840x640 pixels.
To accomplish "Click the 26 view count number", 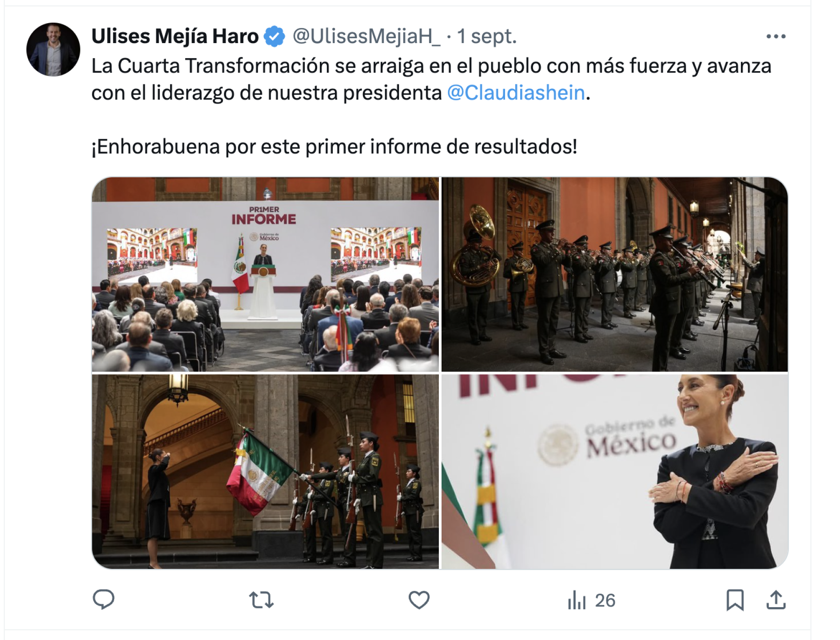I will [x=605, y=600].
